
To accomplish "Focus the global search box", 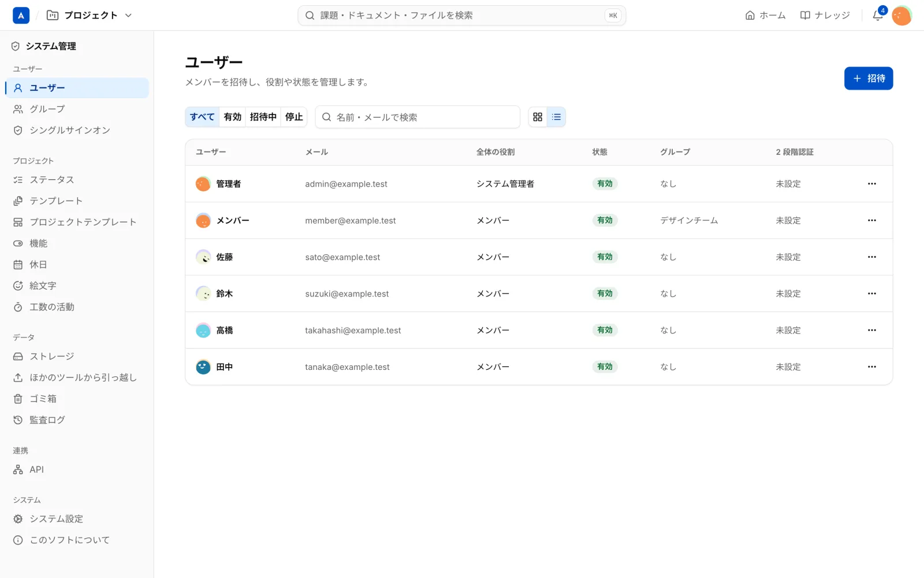I will [462, 16].
